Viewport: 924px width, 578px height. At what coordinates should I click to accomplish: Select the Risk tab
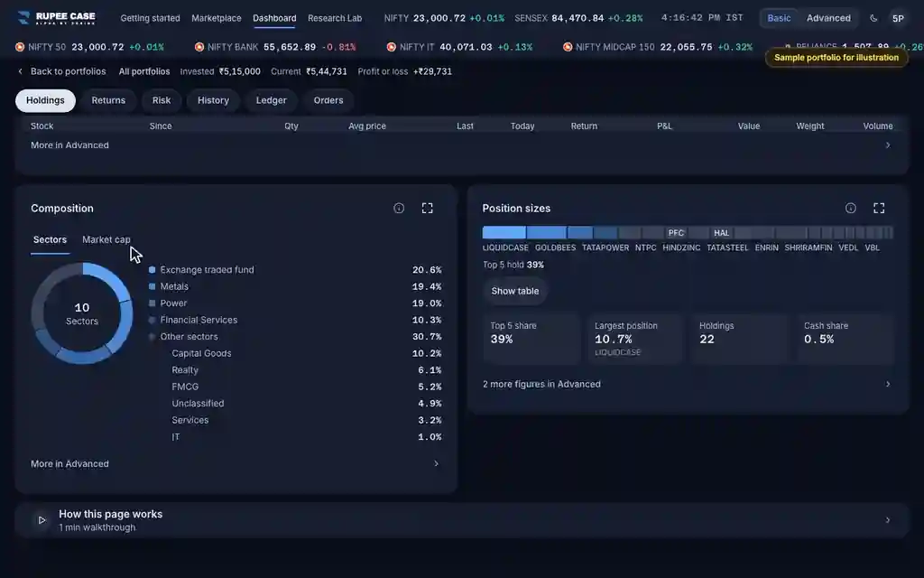point(162,100)
